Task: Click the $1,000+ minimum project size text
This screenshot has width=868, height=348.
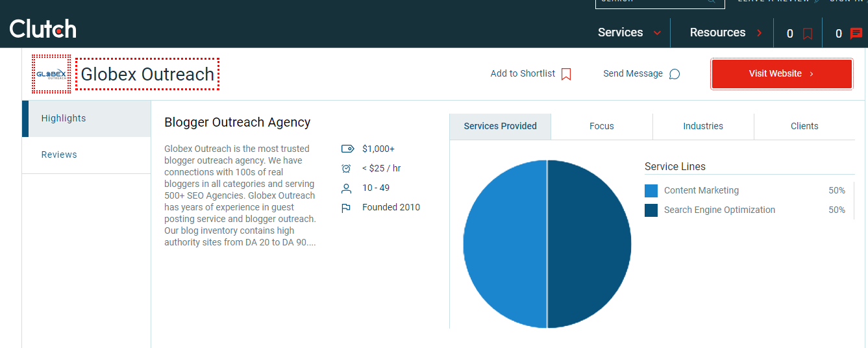Action: coord(378,149)
